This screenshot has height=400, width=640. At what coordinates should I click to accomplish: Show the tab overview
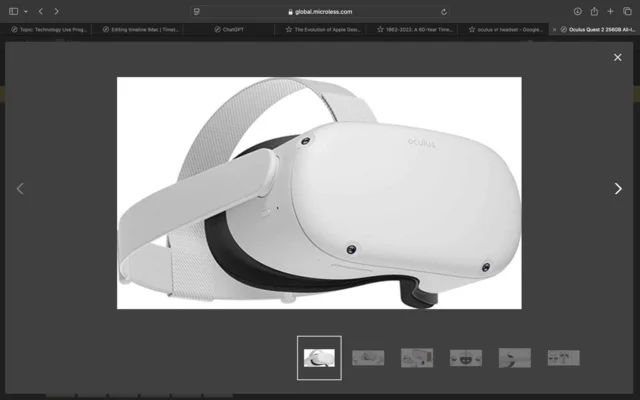(627, 11)
